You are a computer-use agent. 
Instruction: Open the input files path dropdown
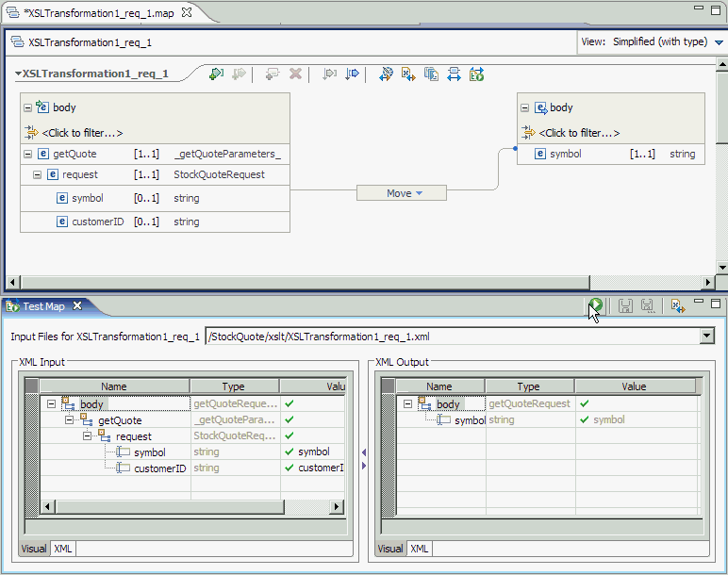pyautogui.click(x=707, y=337)
